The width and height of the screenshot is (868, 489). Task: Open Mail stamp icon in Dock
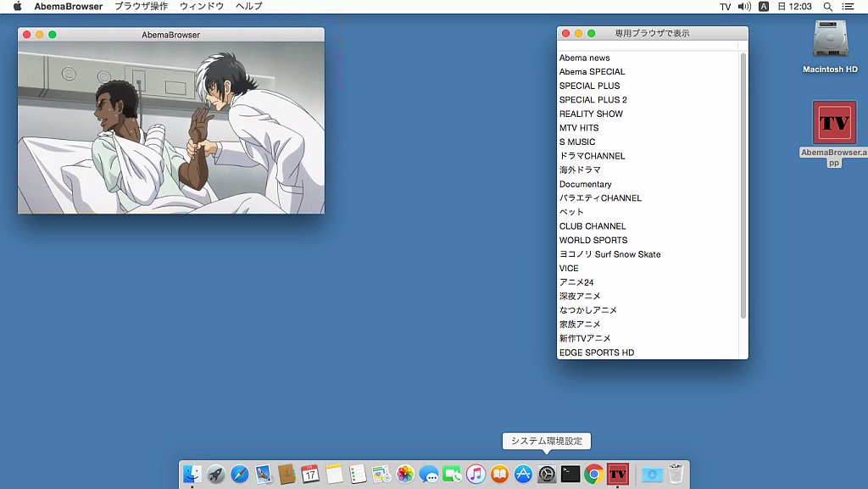[x=264, y=474]
